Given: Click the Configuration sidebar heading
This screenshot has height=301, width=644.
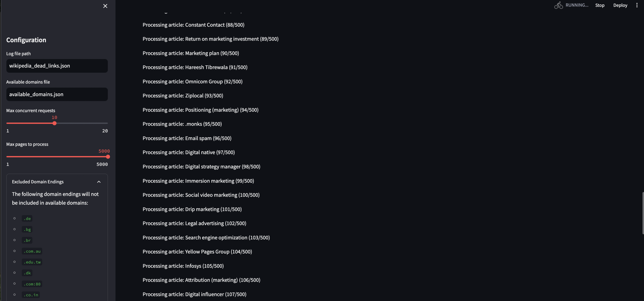Looking at the screenshot, I should 26,40.
